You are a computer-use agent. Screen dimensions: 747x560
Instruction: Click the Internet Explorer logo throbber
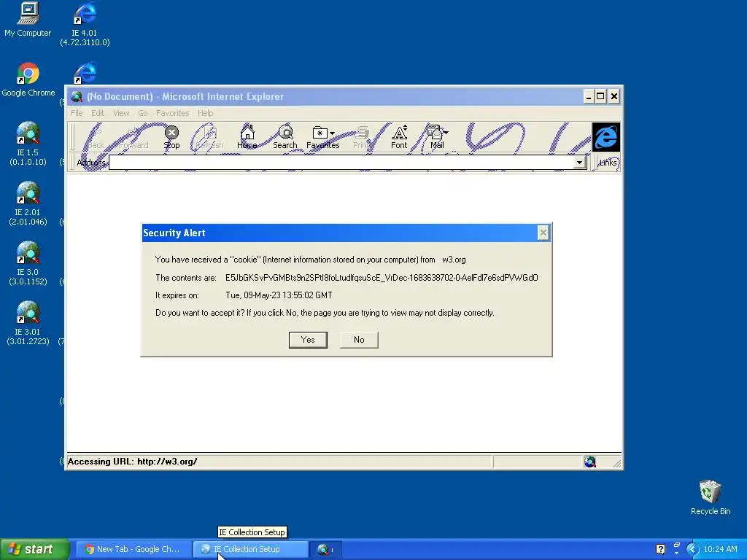[x=606, y=137]
